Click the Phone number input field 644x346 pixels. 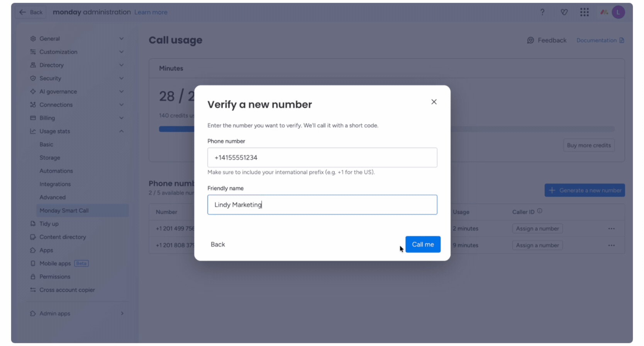[x=322, y=158]
